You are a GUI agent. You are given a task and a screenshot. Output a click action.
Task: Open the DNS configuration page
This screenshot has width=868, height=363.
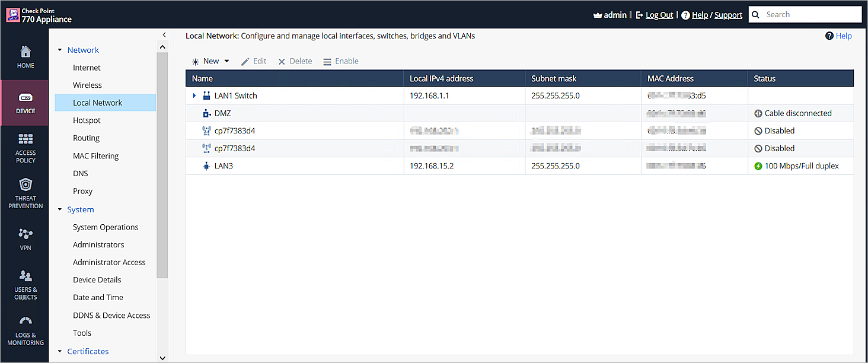pos(80,173)
